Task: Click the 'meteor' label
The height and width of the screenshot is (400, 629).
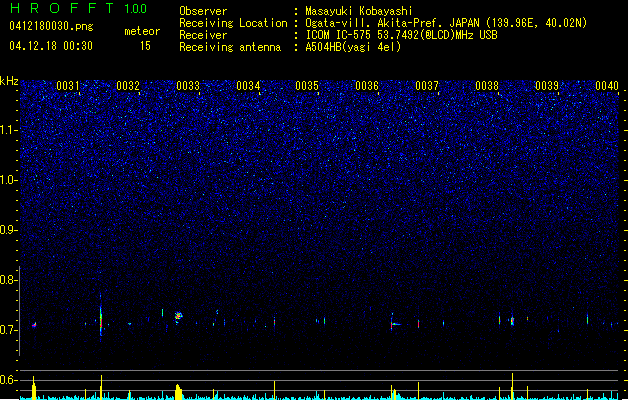Action: (x=142, y=31)
